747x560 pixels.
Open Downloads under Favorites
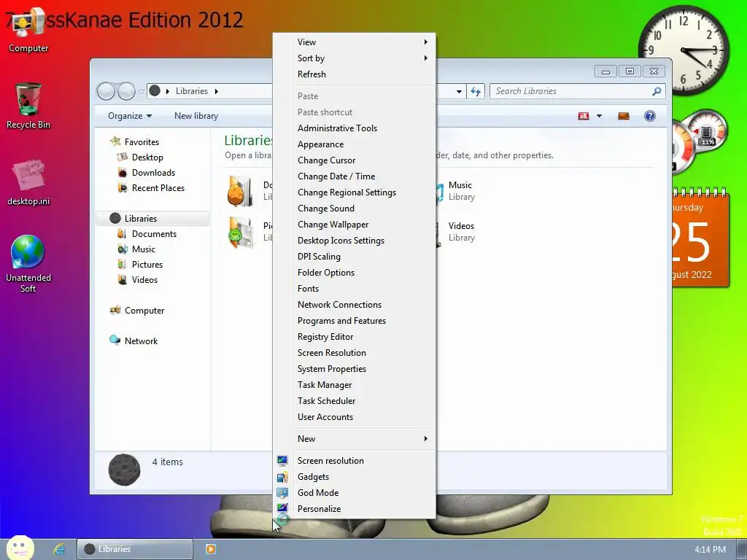(x=153, y=172)
